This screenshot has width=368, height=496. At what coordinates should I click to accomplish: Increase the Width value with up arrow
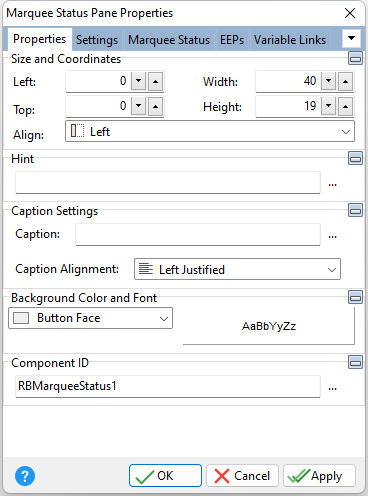pyautogui.click(x=346, y=81)
